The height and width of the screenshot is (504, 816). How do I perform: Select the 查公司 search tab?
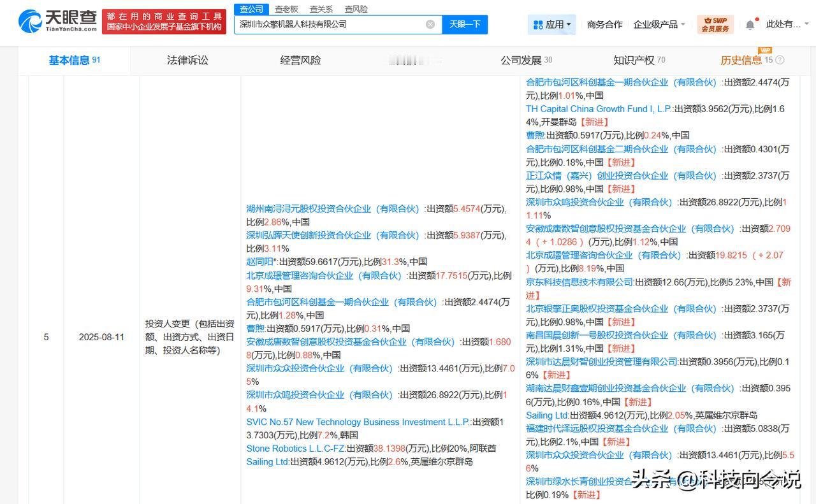(x=251, y=9)
